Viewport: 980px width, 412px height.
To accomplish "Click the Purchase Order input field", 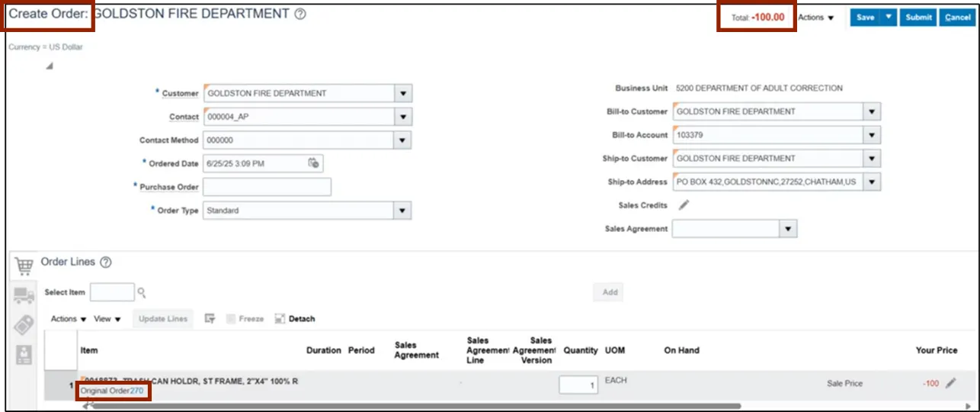I will 267,187.
